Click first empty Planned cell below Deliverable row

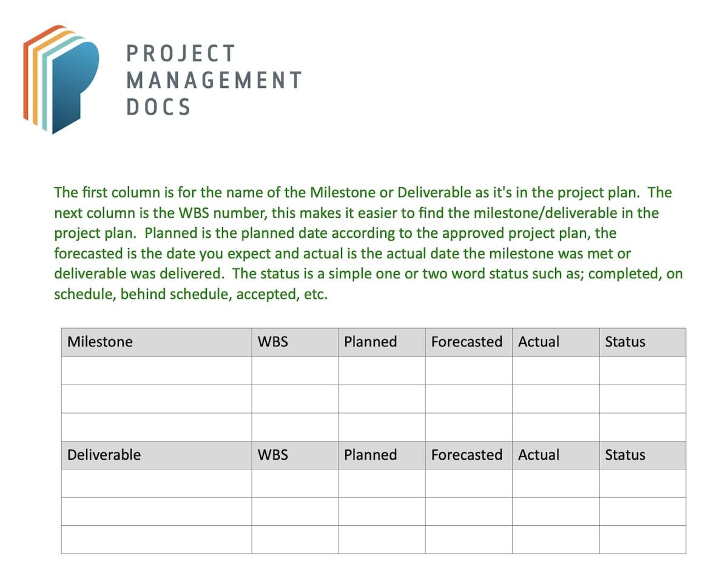click(382, 483)
